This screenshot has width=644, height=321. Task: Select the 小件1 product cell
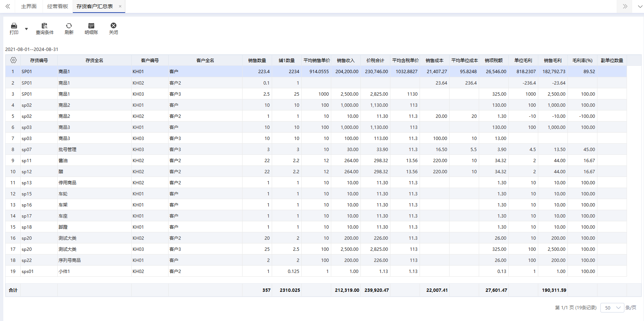(x=94, y=271)
